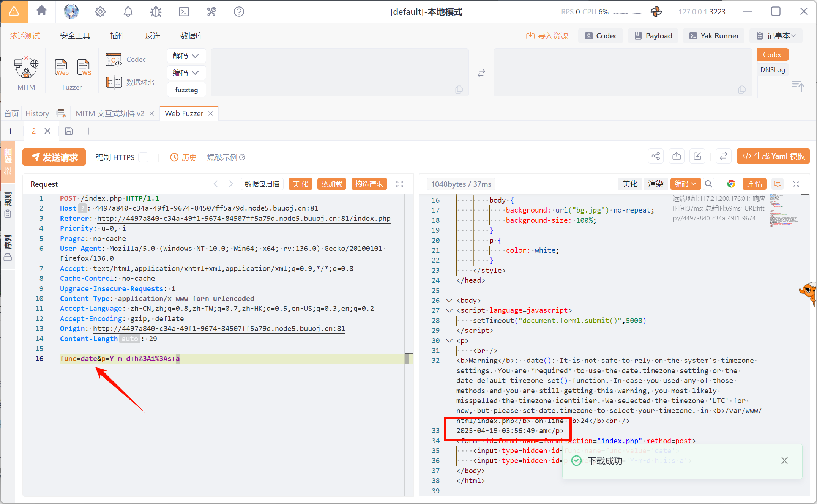This screenshot has width=817, height=504.
Task: Click the 发送请求 button
Action: (54, 157)
